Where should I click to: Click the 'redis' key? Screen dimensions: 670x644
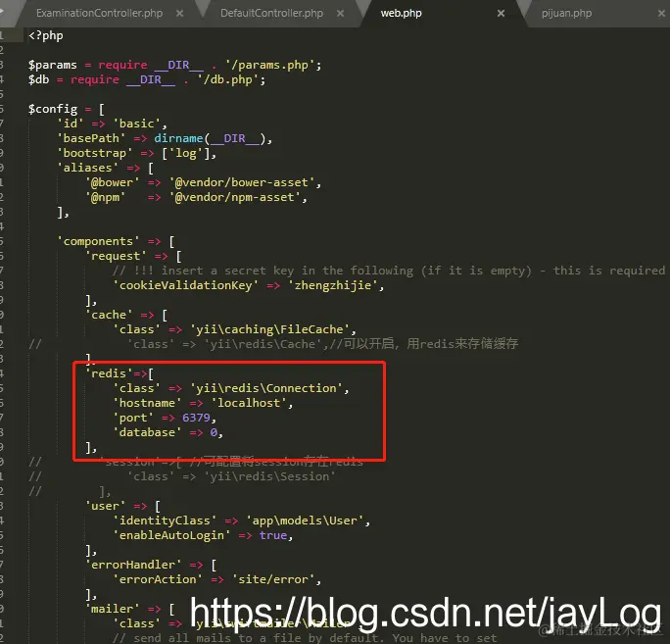tap(109, 373)
